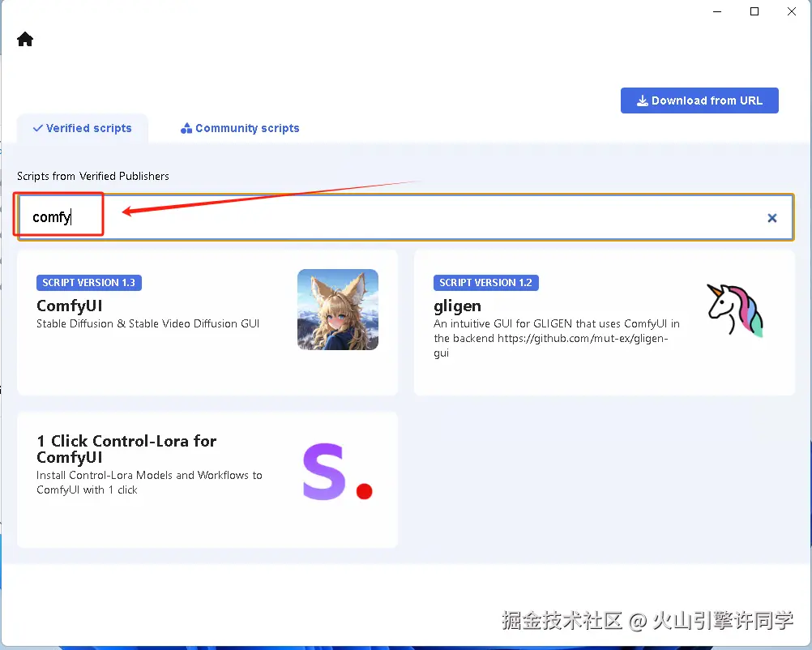Open the ComfyUI script card title
This screenshot has width=812, height=650.
coord(70,306)
